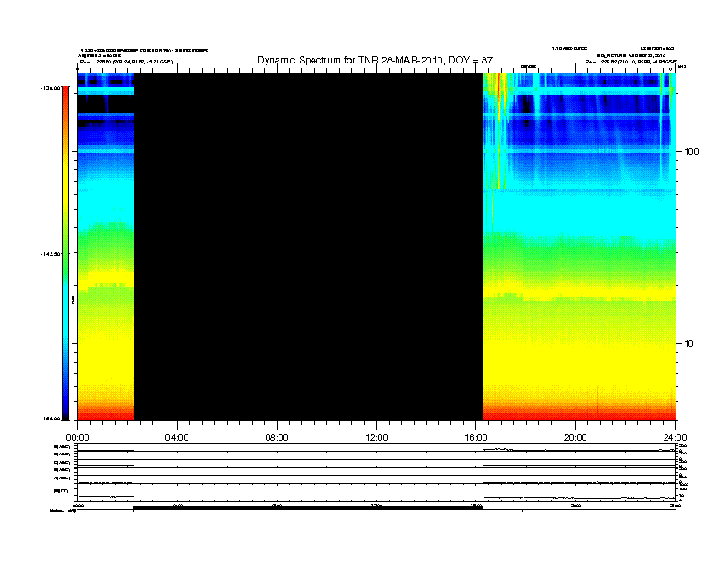Click the '100' frequency axis label
The image size is (728, 563).
[x=691, y=152]
